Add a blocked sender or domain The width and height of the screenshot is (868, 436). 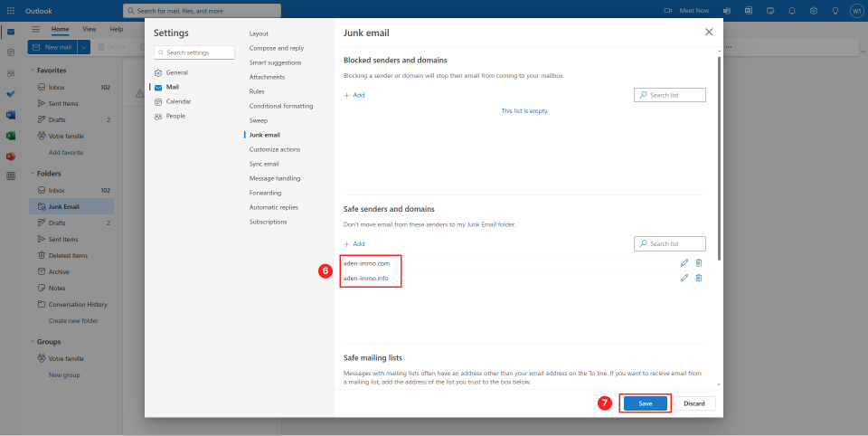pyautogui.click(x=354, y=95)
